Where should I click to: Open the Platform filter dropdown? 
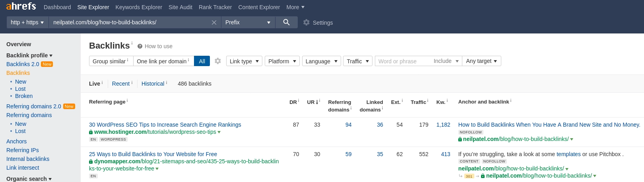click(x=282, y=61)
